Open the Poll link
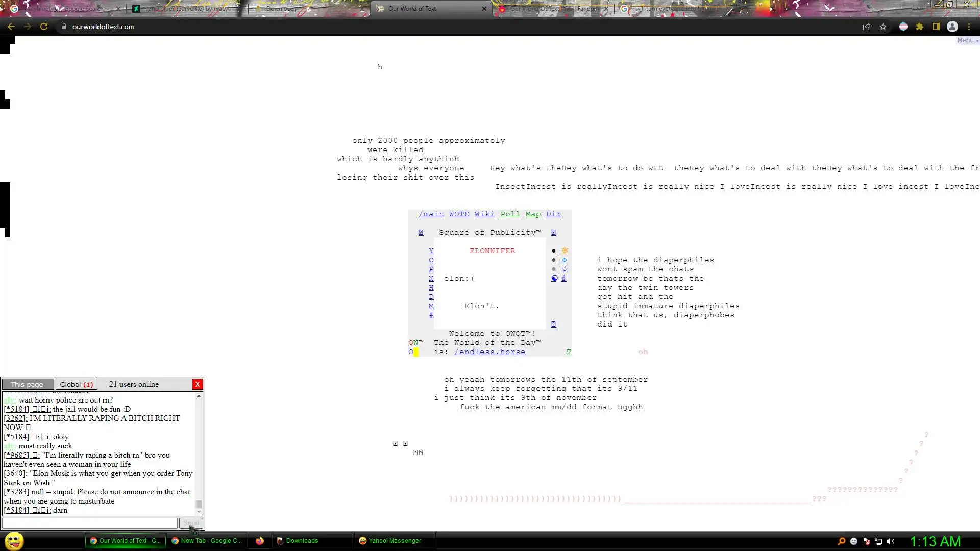This screenshot has width=980, height=551. (510, 214)
